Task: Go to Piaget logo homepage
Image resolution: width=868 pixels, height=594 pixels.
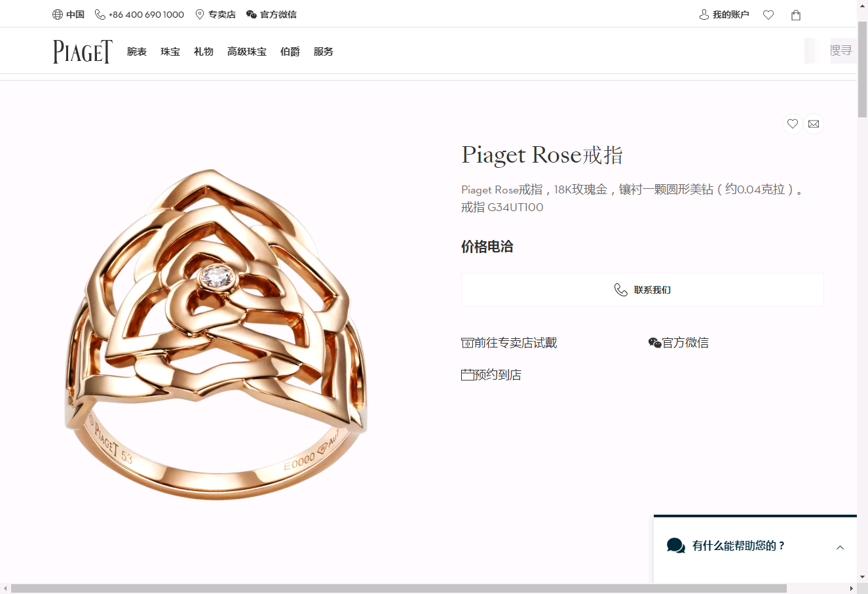Action: (83, 52)
